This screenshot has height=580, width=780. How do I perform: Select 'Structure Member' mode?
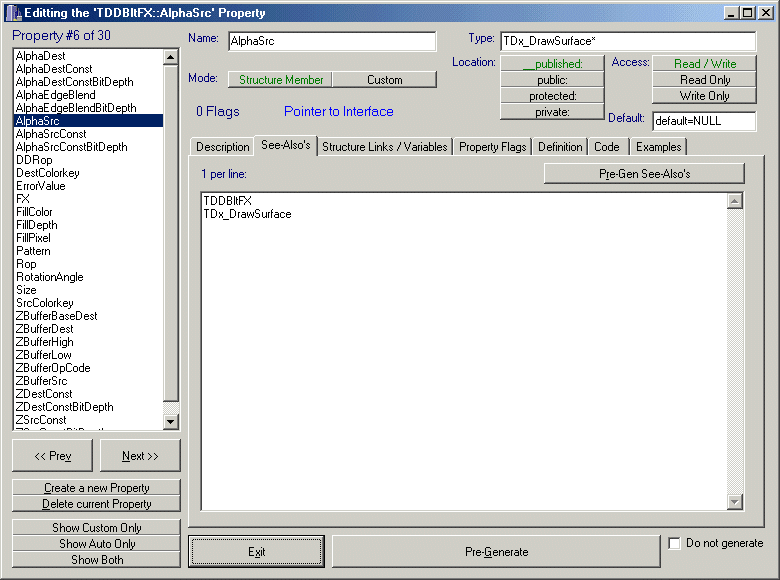[281, 80]
